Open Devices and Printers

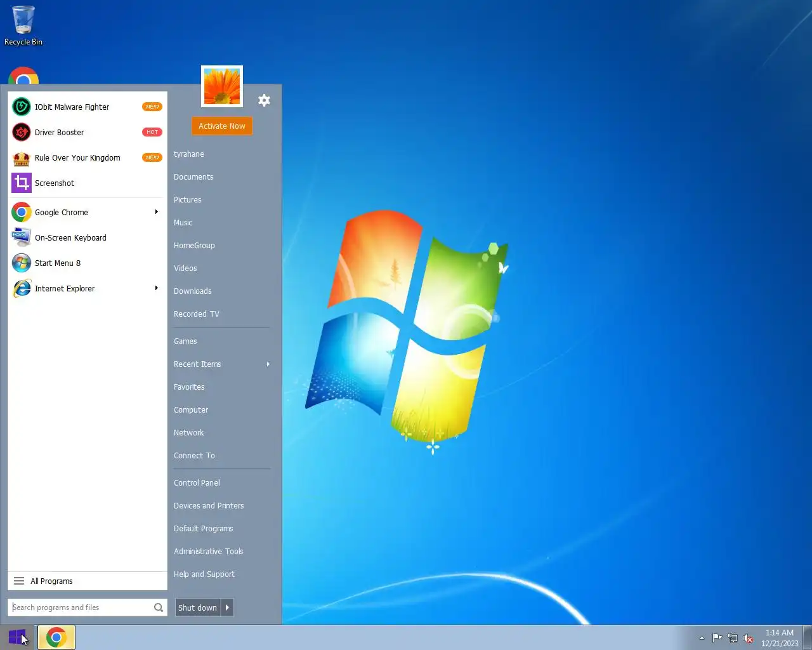tap(209, 506)
